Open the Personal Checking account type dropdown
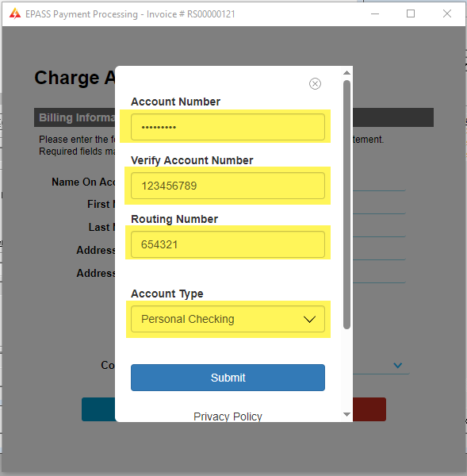Viewport: 467px width, 476px height. pos(228,319)
